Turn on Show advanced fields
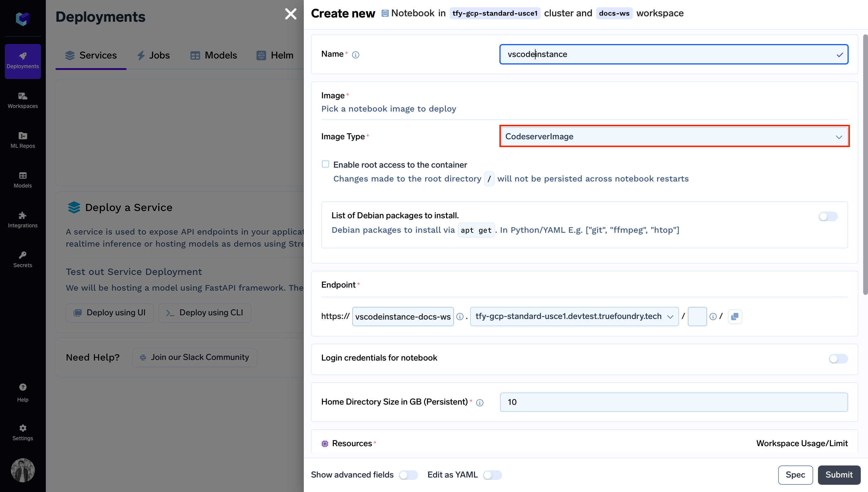This screenshot has height=492, width=868. [x=408, y=475]
